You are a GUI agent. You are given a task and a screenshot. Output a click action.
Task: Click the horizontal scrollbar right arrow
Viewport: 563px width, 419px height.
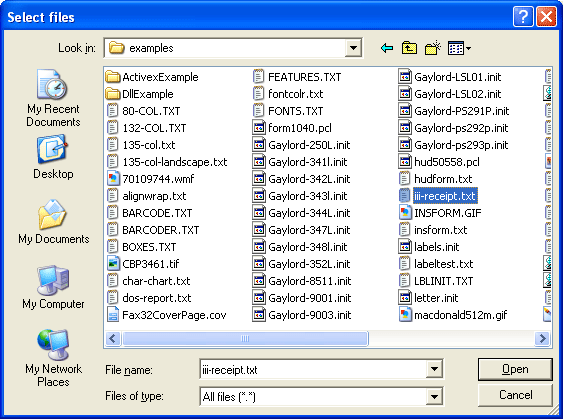click(542, 338)
